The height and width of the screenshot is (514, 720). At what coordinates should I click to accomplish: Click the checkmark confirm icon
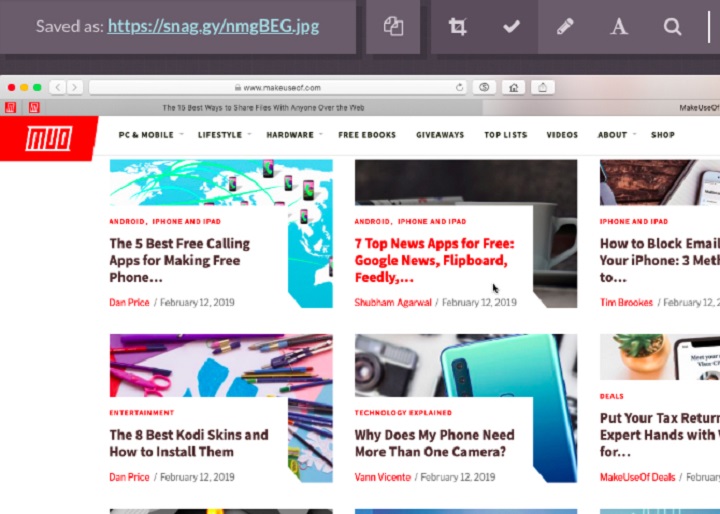click(x=511, y=27)
